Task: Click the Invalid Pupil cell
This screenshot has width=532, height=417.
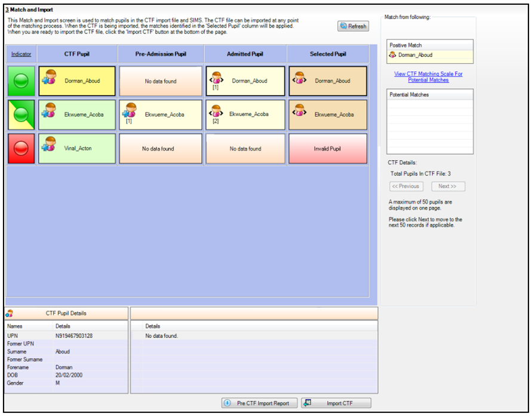Action: click(328, 148)
